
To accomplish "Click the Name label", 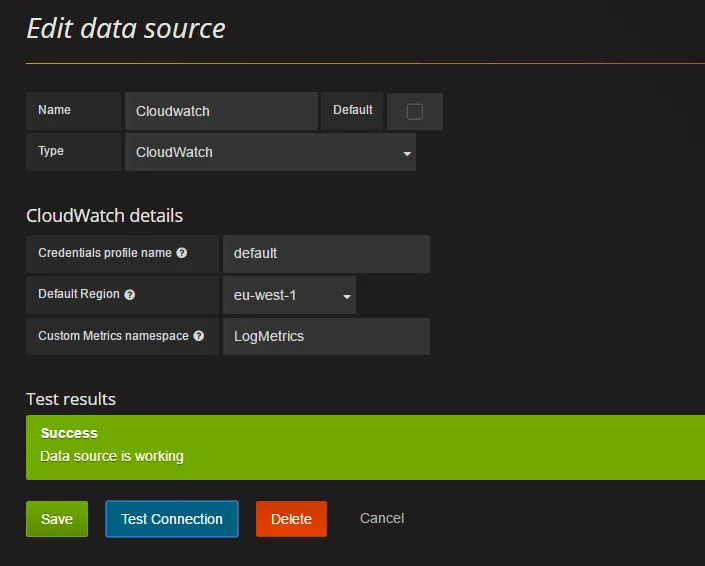I will [x=54, y=110].
